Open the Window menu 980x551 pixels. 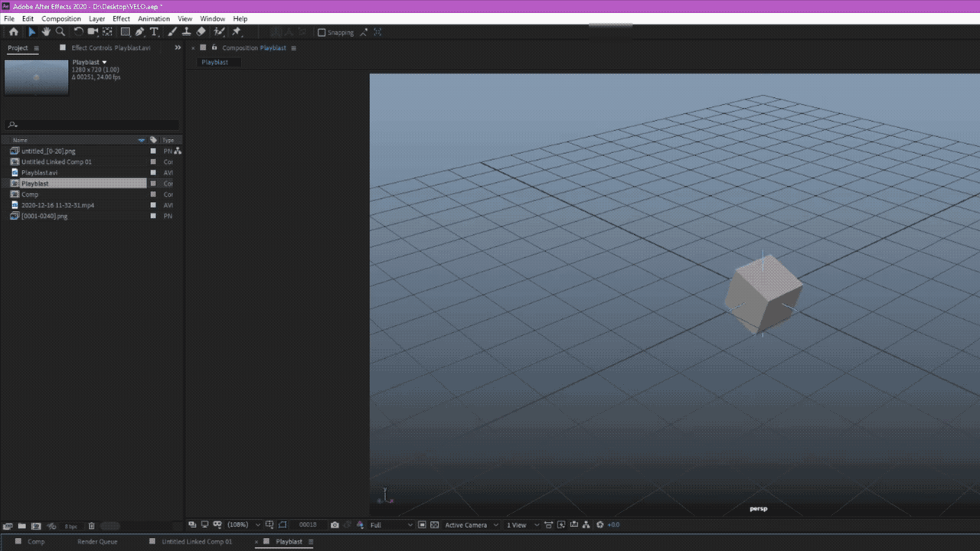[213, 18]
